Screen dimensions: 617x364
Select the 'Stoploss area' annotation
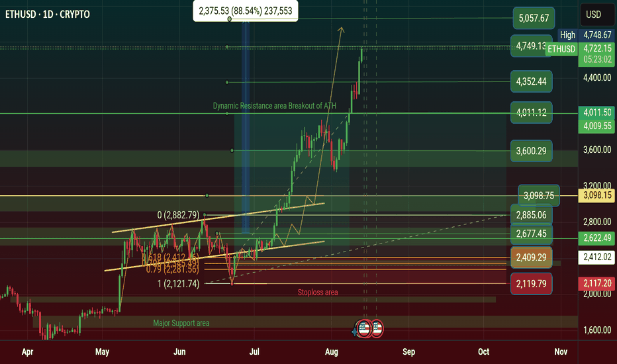[x=318, y=293]
